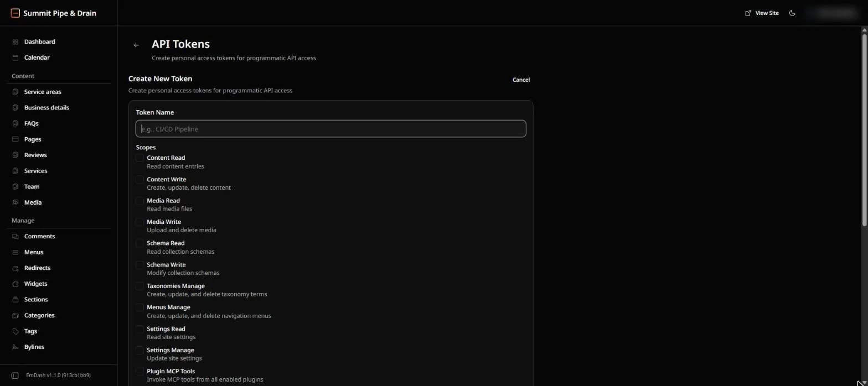This screenshot has width=868, height=386.
Task: Click the Redirects arrow icon
Action: (15, 268)
